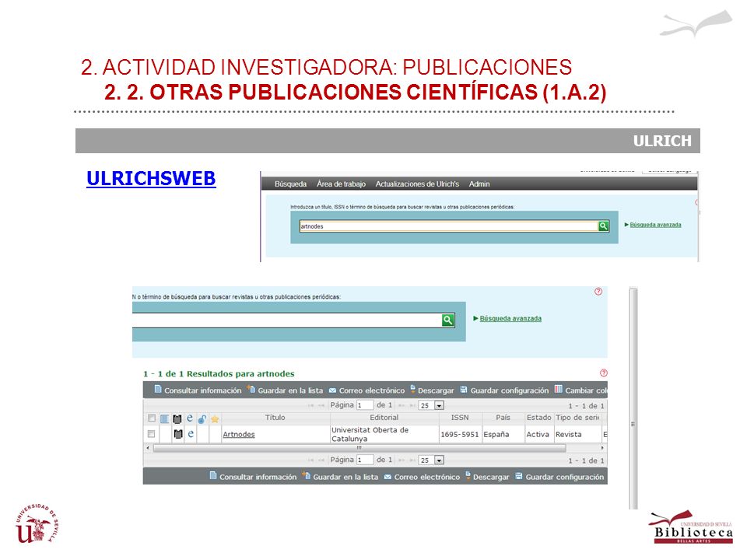The image size is (747, 560).
Task: Click into the empty search field on the results page
Action: 287,320
